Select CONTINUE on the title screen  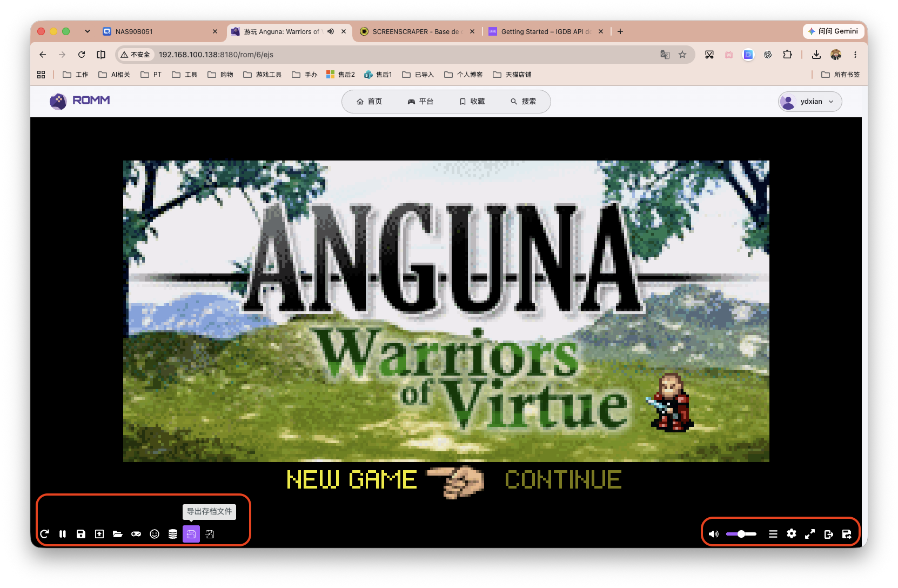(563, 480)
